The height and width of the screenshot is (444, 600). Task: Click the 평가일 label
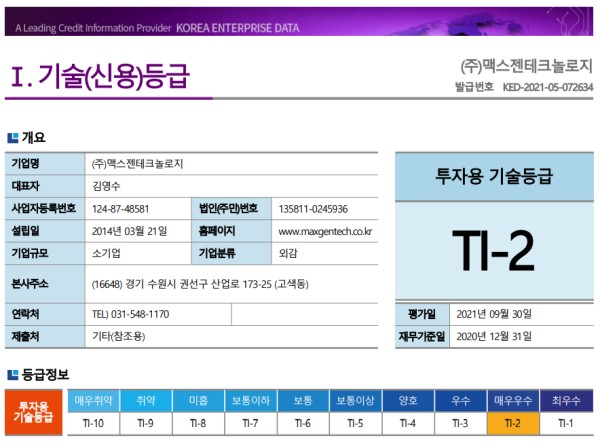pyautogui.click(x=422, y=314)
